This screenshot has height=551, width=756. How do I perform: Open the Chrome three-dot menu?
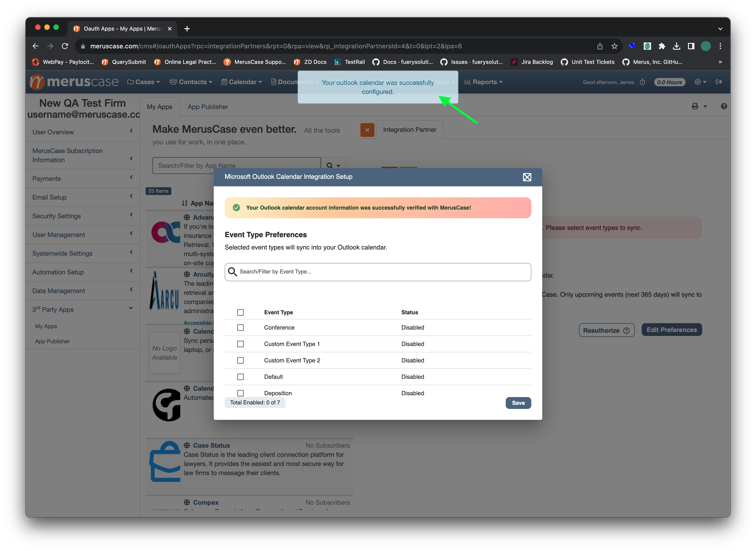pos(720,46)
